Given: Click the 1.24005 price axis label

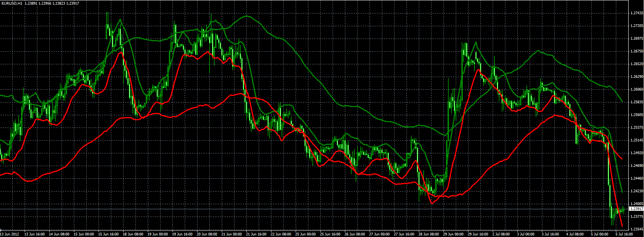Looking at the screenshot, I should [x=636, y=204].
